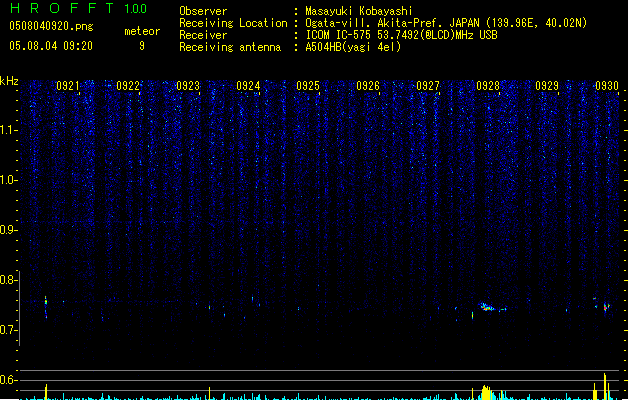The height and width of the screenshot is (400, 629).
Task: Click the 0.8 kHz axis label
Action: pos(8,280)
